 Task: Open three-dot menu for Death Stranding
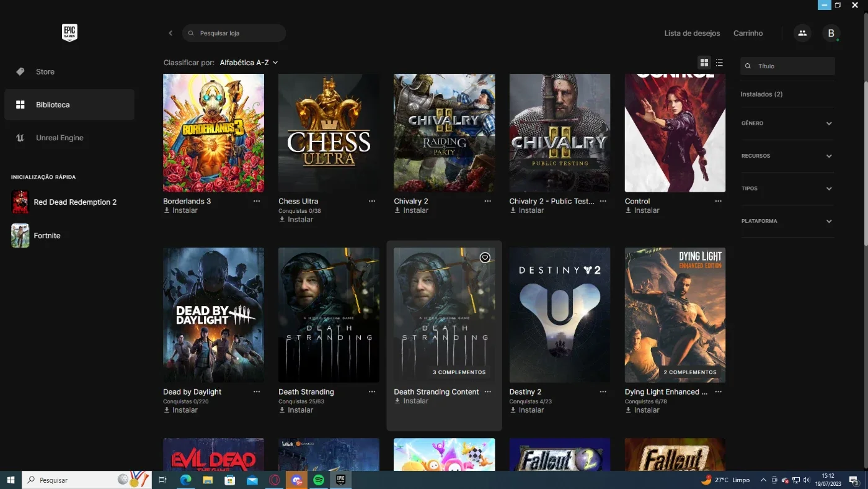(372, 392)
